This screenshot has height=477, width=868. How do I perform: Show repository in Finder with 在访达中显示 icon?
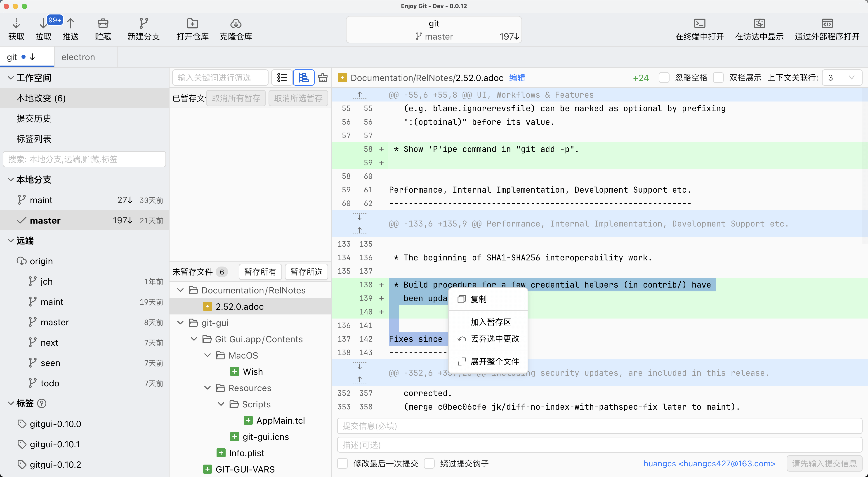click(759, 24)
